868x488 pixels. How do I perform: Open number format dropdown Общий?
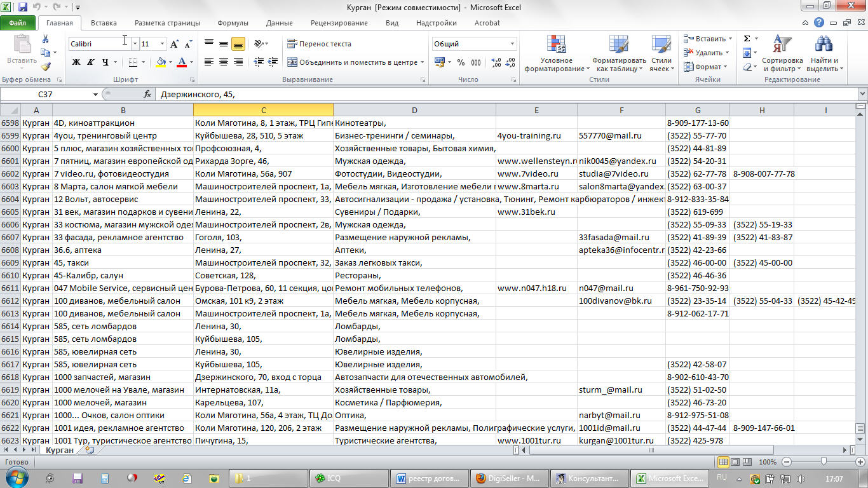tap(512, 44)
